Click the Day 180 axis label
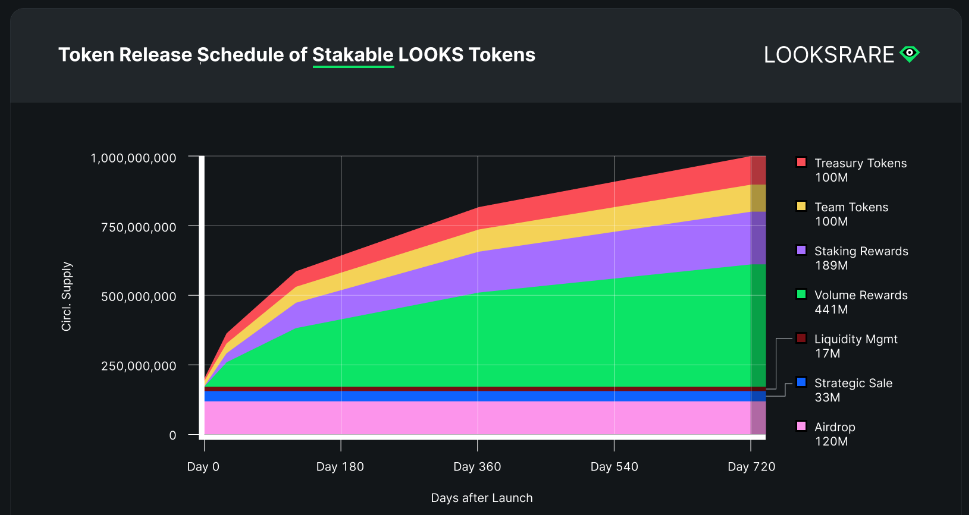The width and height of the screenshot is (969, 515). point(340,467)
